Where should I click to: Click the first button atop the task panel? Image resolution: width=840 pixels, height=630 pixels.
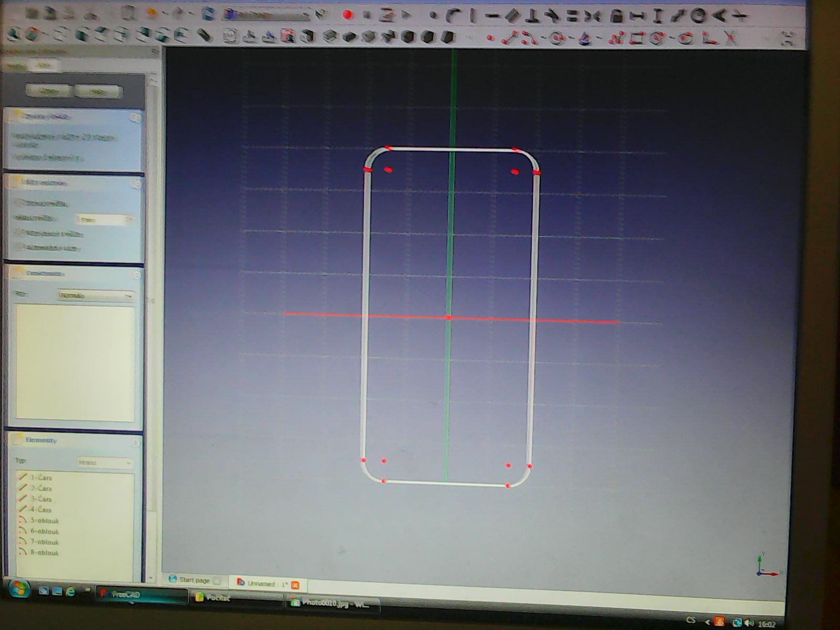49,91
